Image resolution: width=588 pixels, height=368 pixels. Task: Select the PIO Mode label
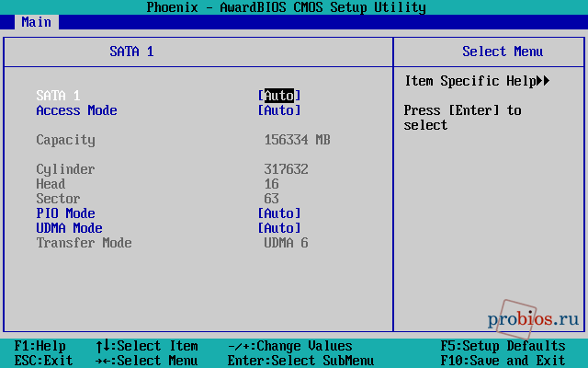[x=65, y=213]
